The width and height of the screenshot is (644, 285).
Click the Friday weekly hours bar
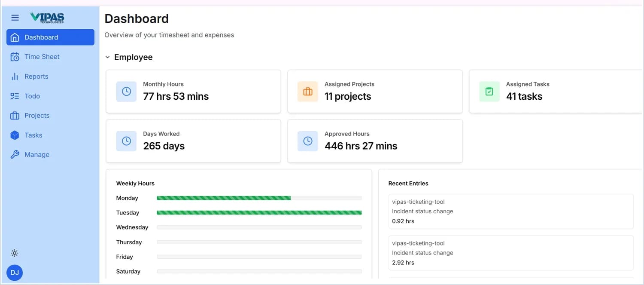(x=259, y=257)
